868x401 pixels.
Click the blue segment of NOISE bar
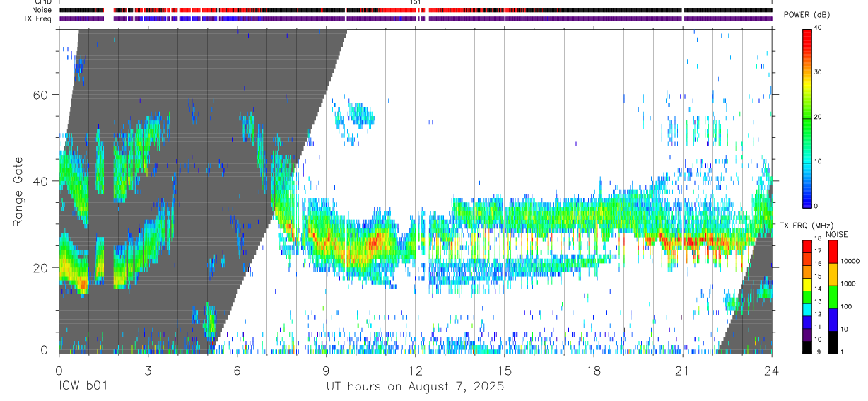tap(833, 319)
